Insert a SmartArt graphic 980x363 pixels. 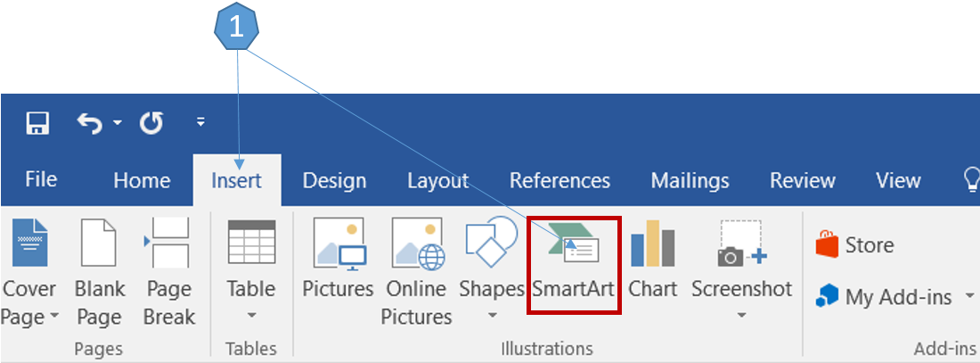(x=573, y=265)
